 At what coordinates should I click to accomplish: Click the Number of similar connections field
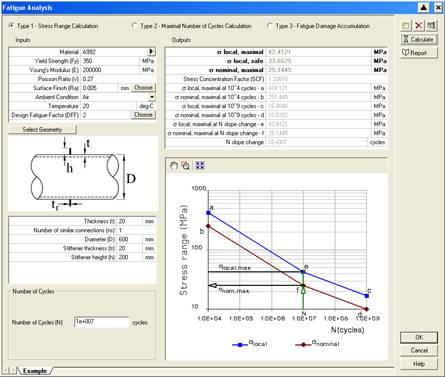[136, 230]
